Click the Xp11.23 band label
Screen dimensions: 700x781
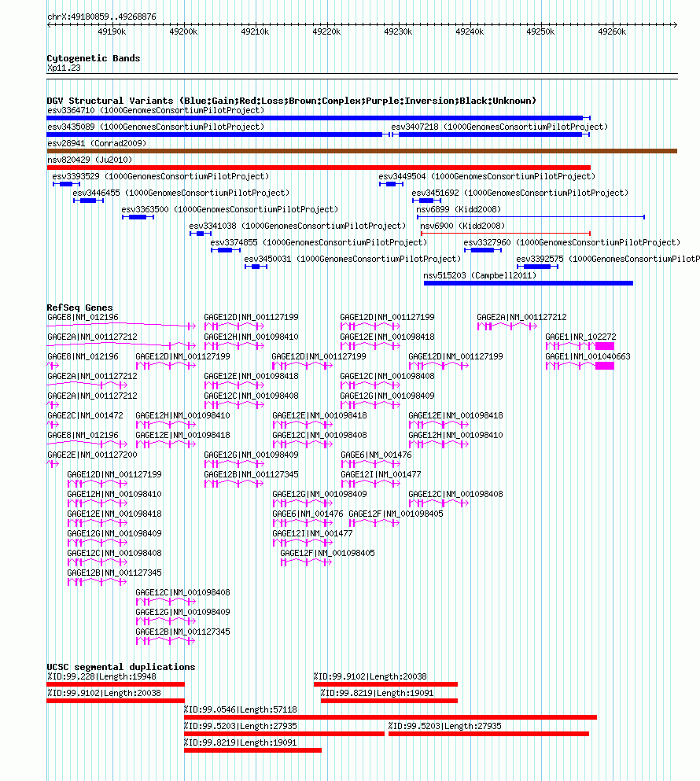[x=64, y=68]
